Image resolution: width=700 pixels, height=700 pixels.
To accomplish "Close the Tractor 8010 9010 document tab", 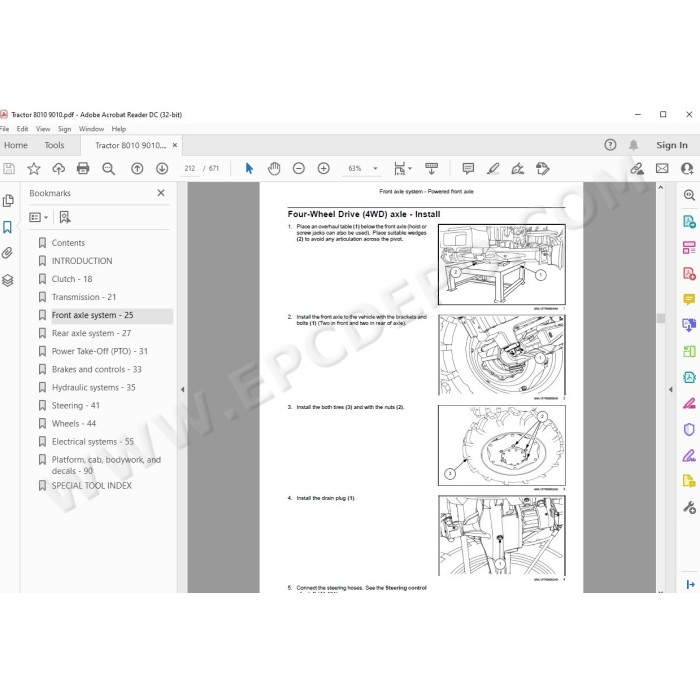I will [x=175, y=145].
